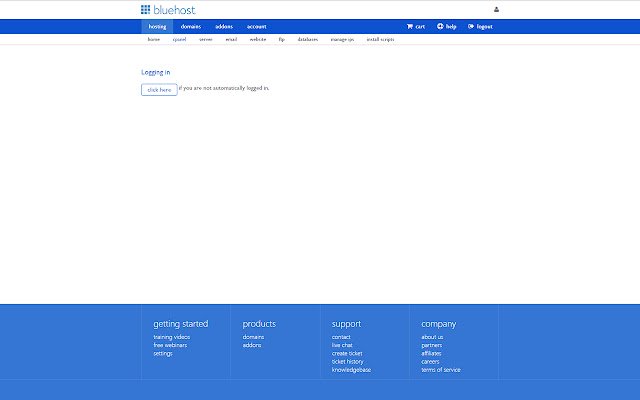Go to home submenu item

click(x=154, y=40)
